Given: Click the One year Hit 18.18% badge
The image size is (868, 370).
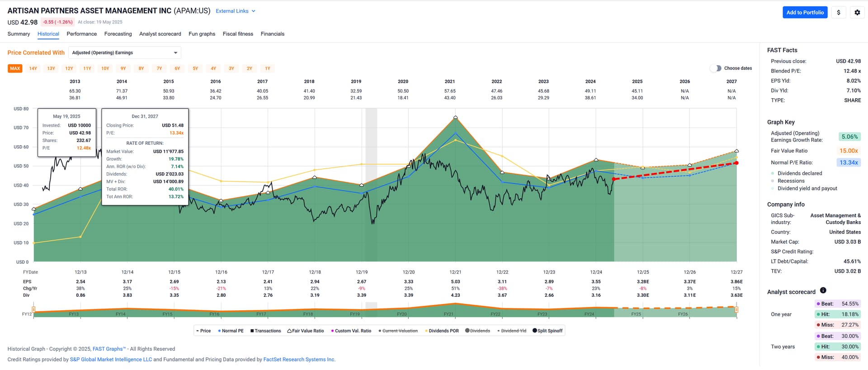Looking at the screenshot, I should (838, 314).
